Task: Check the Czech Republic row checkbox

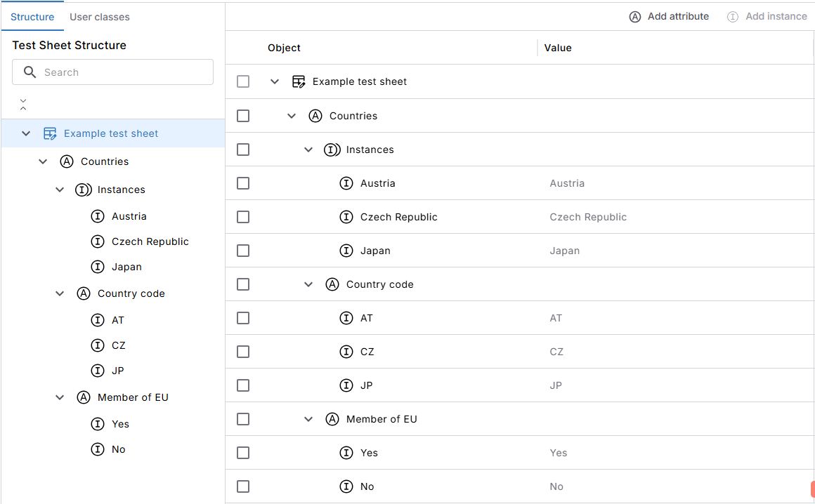Action: pyautogui.click(x=242, y=217)
